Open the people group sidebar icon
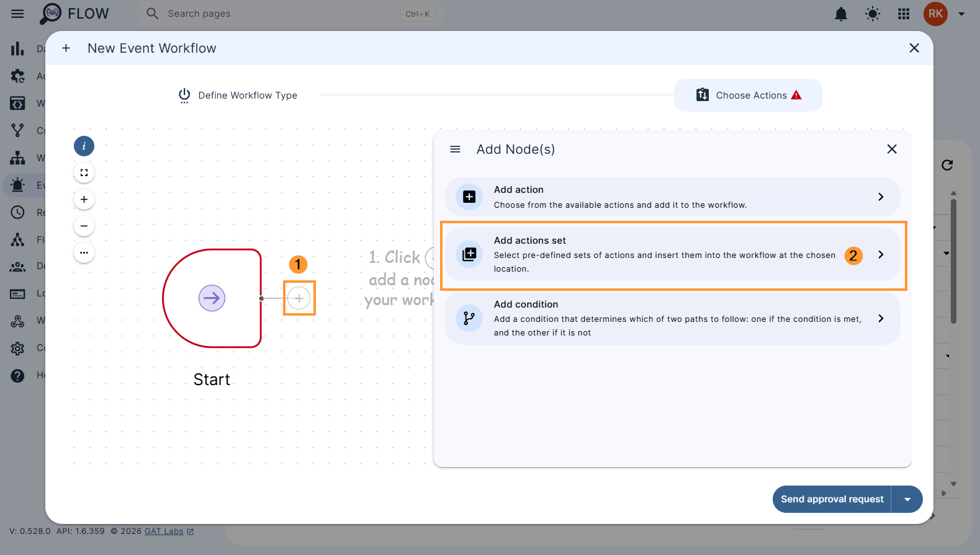The width and height of the screenshot is (980, 555). tap(17, 267)
